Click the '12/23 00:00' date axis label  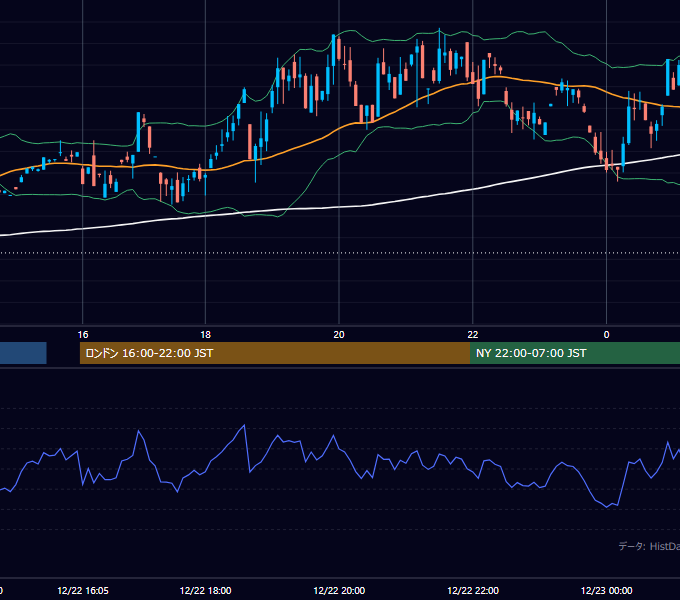[x=606, y=590]
